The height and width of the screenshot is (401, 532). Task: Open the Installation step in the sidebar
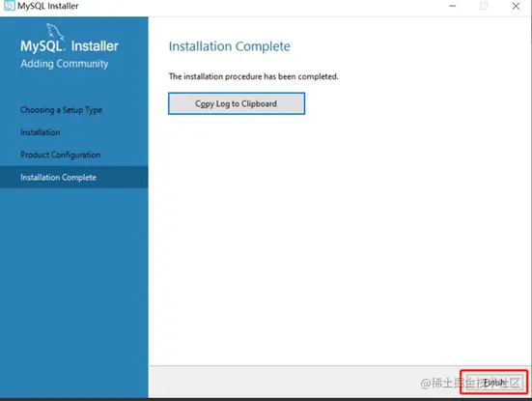pyautogui.click(x=40, y=132)
